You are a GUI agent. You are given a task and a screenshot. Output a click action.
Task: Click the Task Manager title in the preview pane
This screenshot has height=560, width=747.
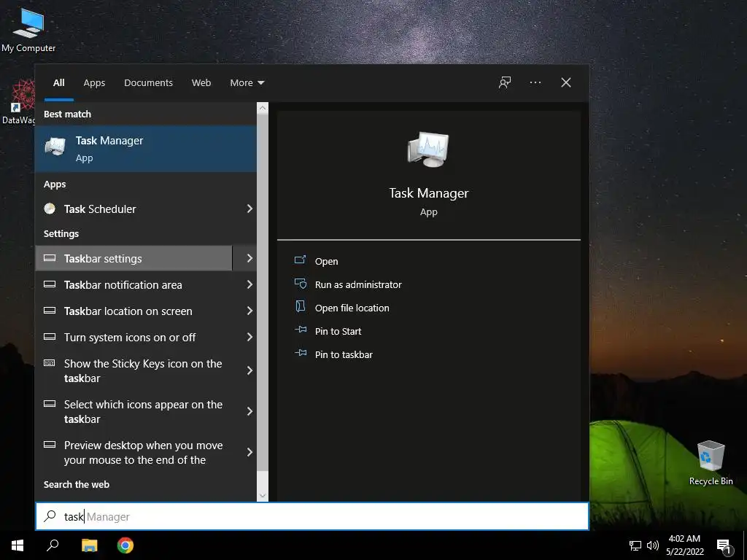pyautogui.click(x=429, y=192)
